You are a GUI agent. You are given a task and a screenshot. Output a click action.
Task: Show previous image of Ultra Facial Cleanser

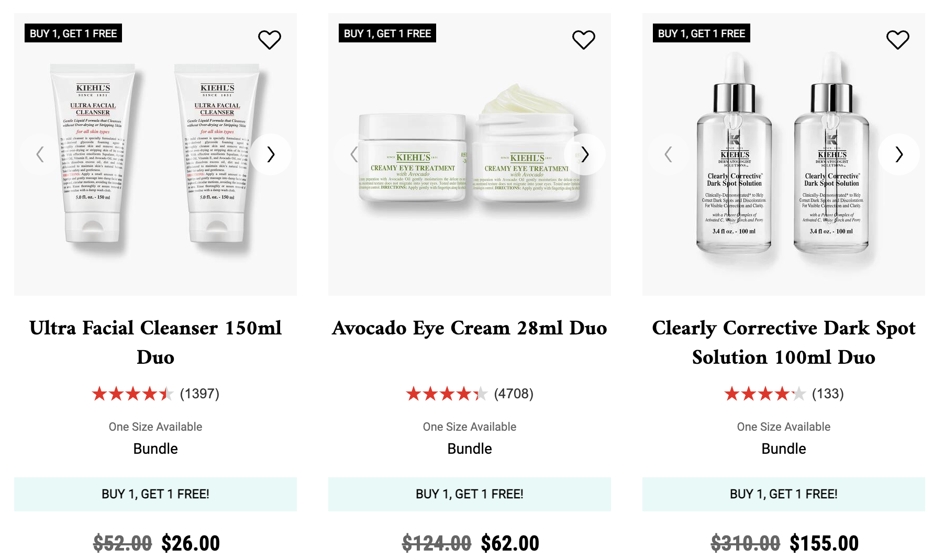pyautogui.click(x=40, y=154)
